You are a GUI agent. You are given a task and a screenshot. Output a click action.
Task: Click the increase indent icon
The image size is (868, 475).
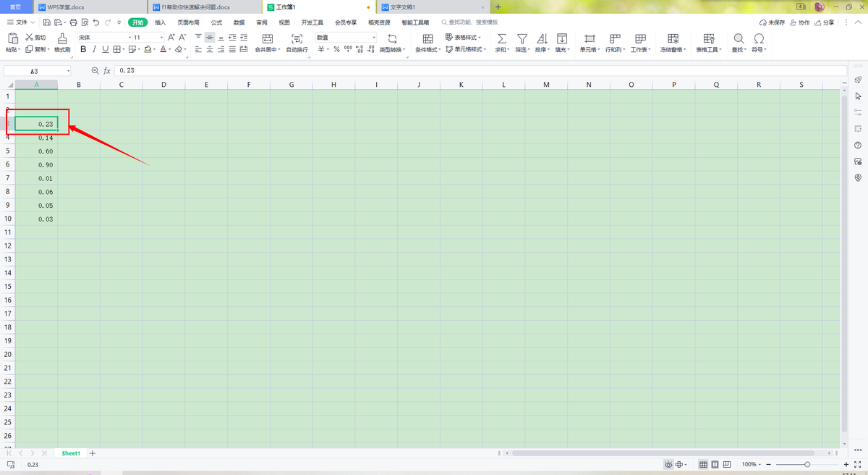pyautogui.click(x=244, y=37)
